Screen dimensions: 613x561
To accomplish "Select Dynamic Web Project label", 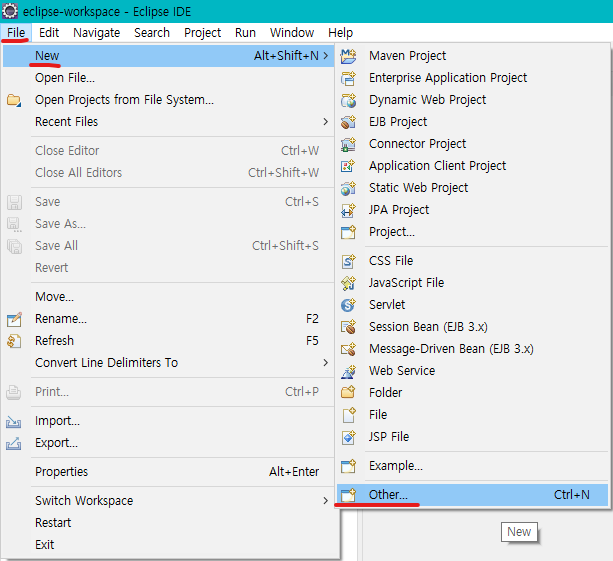I will coord(428,100).
